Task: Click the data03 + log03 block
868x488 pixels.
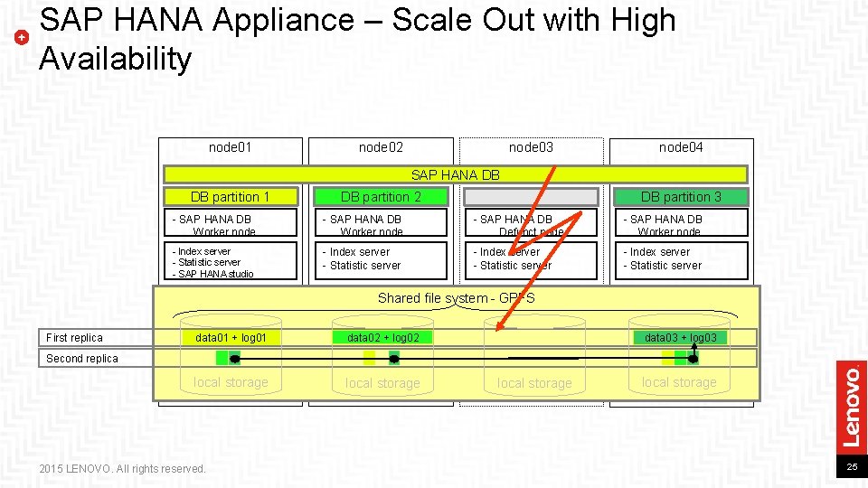Action: tap(680, 337)
